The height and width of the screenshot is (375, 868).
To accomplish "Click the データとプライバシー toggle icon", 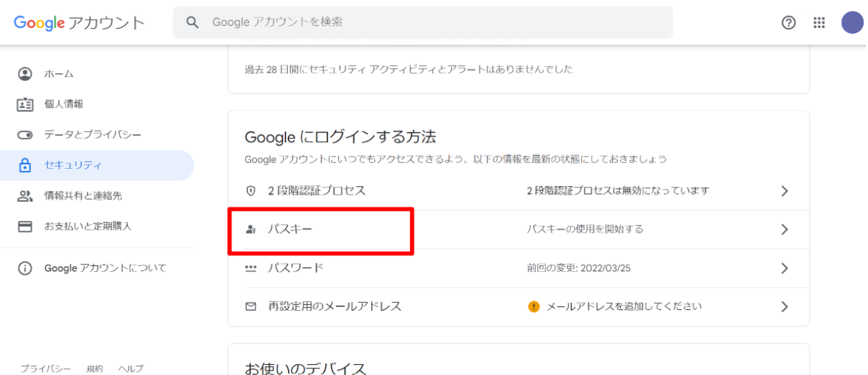I will tap(25, 135).
